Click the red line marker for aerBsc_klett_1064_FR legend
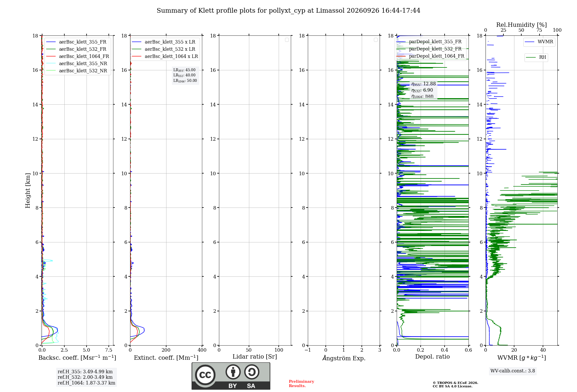The width and height of the screenshot is (577, 392). (x=51, y=56)
